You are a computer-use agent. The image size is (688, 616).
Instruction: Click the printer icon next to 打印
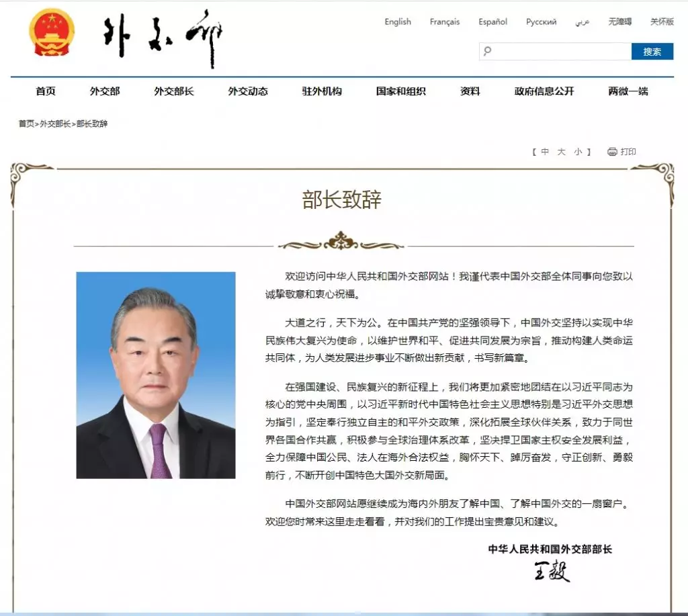612,152
